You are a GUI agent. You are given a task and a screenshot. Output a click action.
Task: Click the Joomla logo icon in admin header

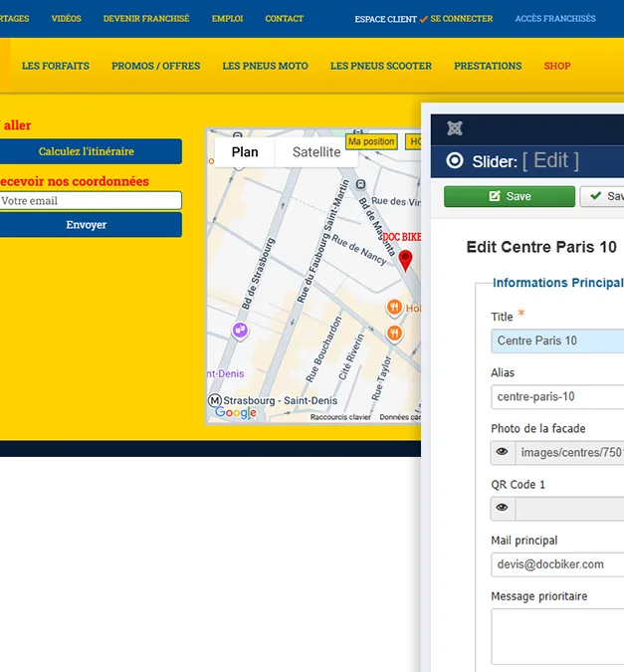(455, 128)
